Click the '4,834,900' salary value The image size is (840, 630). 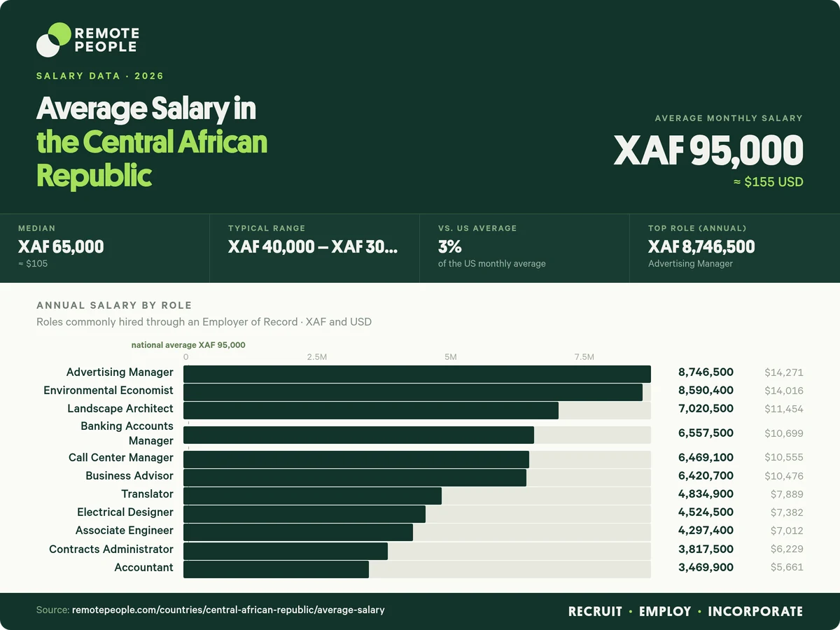706,494
